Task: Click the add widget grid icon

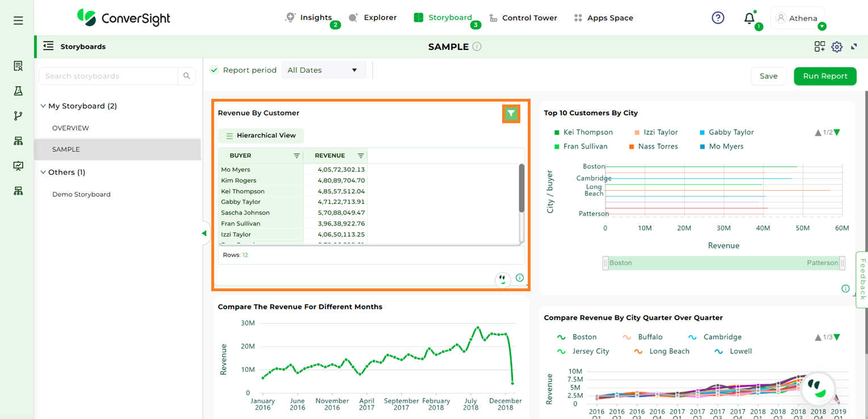Action: tap(819, 47)
